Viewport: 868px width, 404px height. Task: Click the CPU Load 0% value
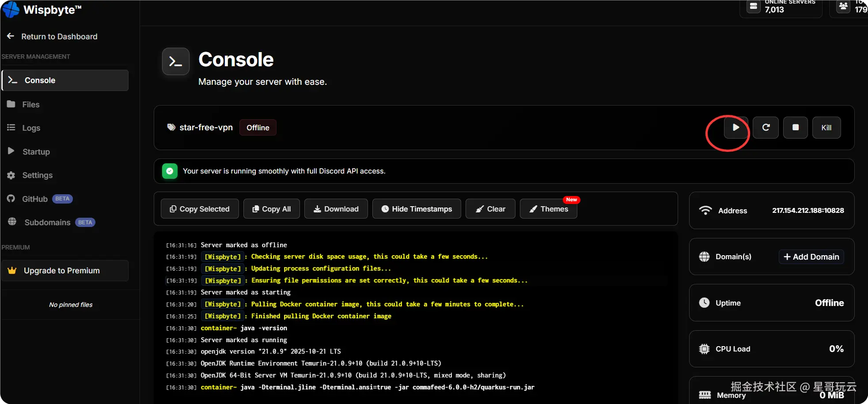[x=836, y=349]
